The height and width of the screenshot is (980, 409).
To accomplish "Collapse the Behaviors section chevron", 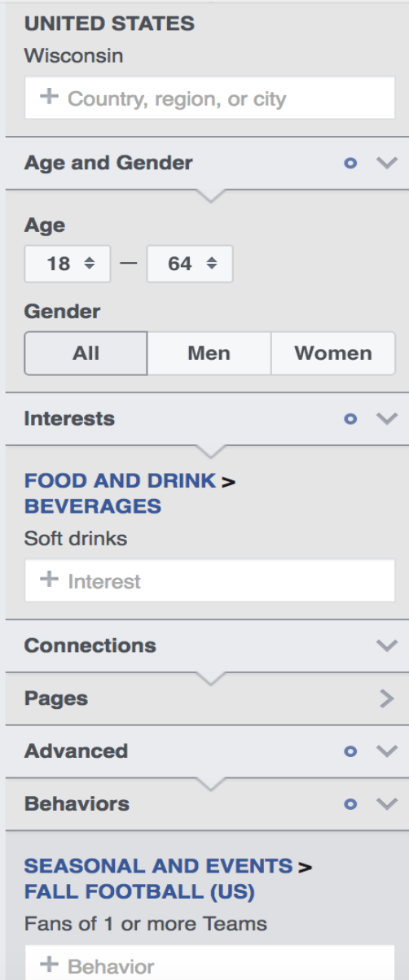I will tap(386, 804).
